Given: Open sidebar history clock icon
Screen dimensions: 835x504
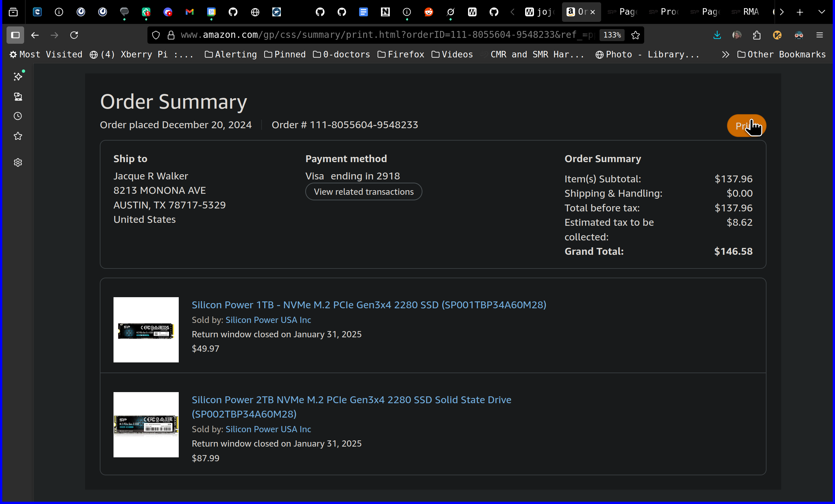Looking at the screenshot, I should tap(18, 116).
